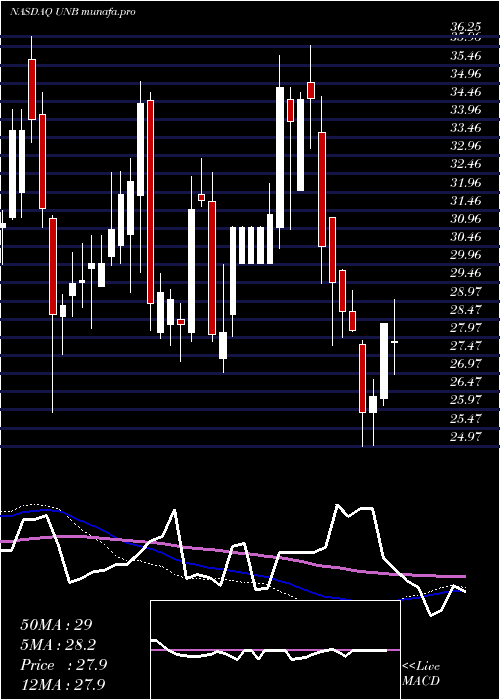
Task: Click the 26.97 price axis label
Action: tap(466, 363)
